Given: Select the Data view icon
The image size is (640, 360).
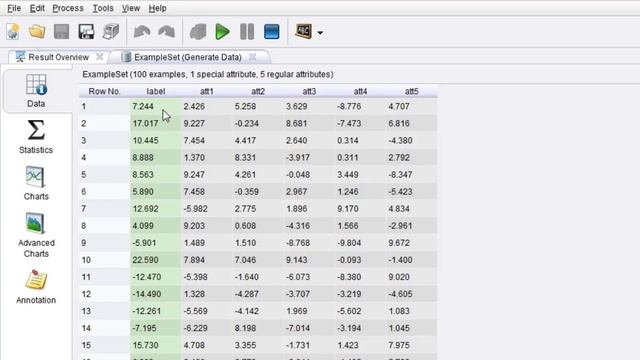Looking at the screenshot, I should point(36,91).
